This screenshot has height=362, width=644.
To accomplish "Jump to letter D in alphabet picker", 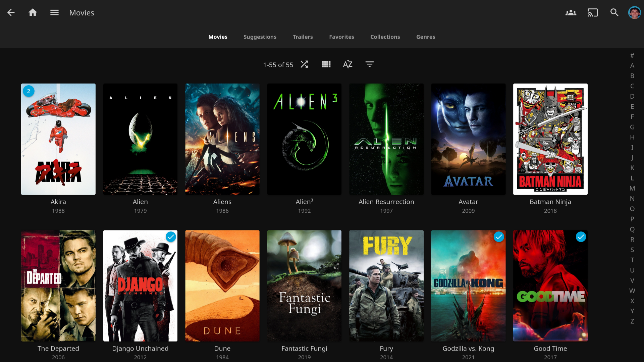I will (x=632, y=96).
